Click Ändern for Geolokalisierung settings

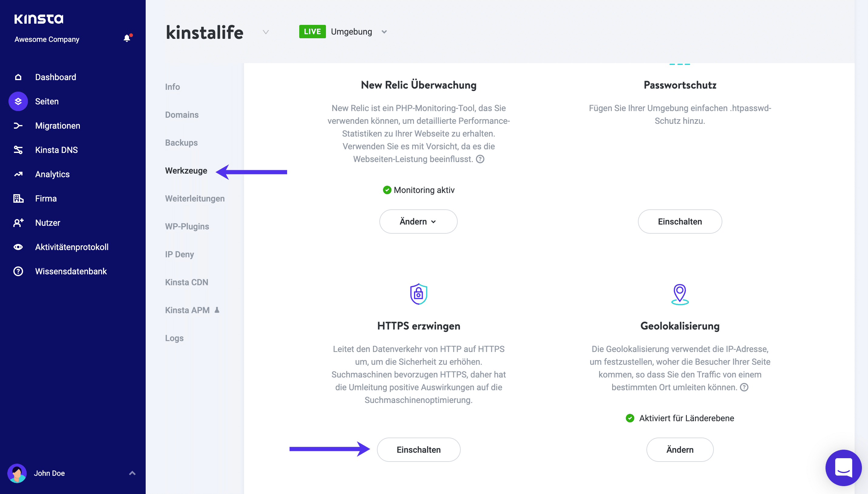(680, 449)
